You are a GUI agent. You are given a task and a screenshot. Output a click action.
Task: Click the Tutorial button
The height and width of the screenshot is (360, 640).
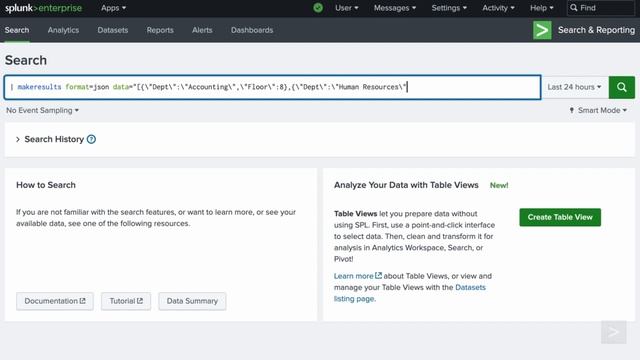[x=126, y=301]
